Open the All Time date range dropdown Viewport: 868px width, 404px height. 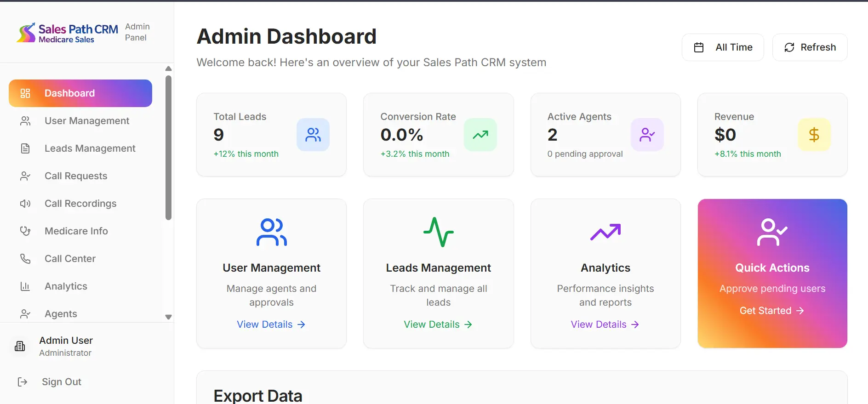pos(722,47)
